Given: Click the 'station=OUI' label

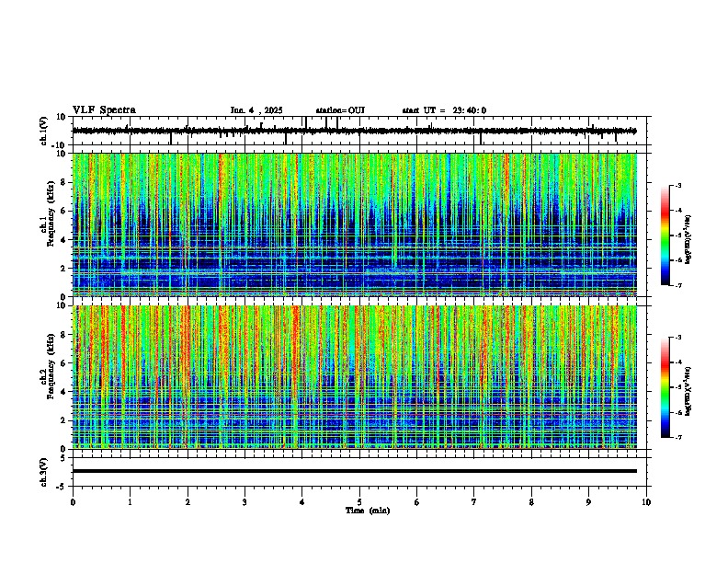Looking at the screenshot, I should (x=340, y=110).
